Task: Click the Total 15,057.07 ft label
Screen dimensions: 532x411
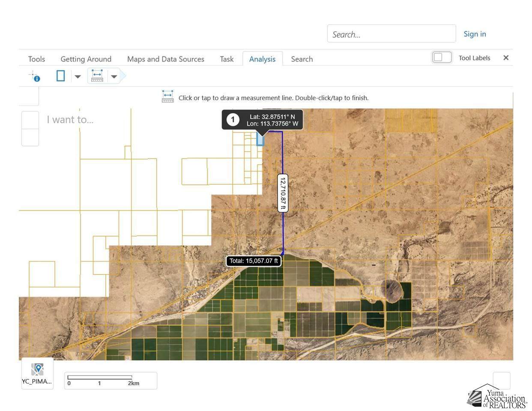Action: 254,261
